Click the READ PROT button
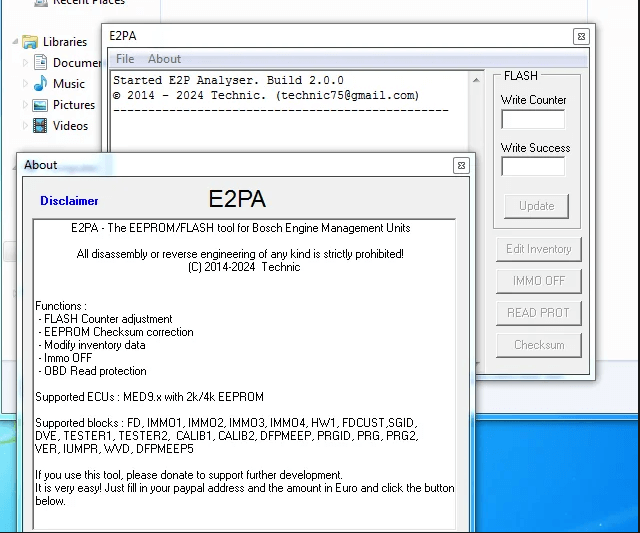Screen dimensions: 640x533 tap(538, 313)
